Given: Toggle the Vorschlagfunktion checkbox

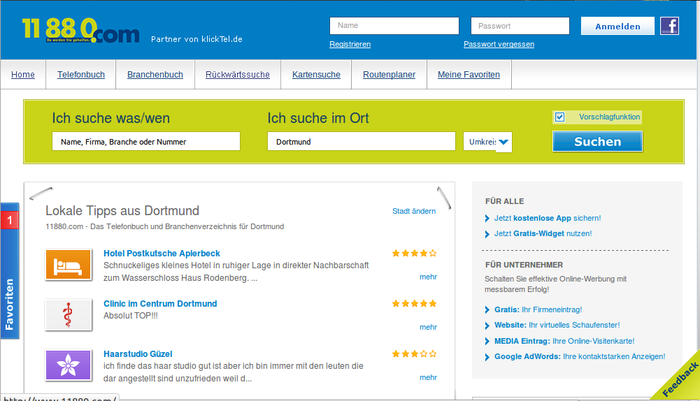Looking at the screenshot, I should 559,117.
